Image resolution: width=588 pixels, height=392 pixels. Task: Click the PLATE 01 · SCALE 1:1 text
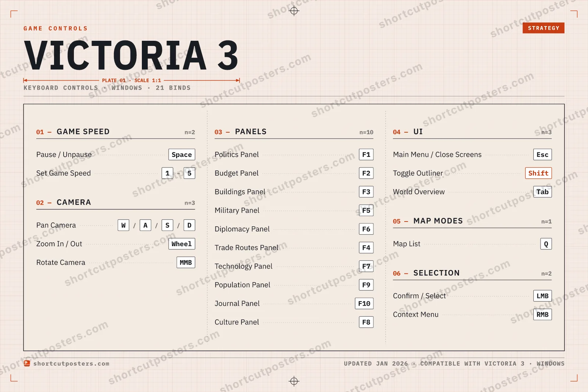132,80
